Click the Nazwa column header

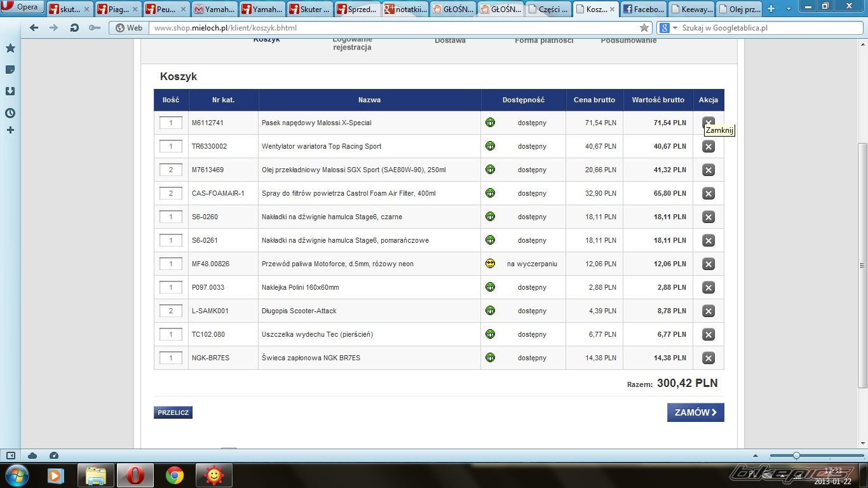tap(370, 100)
